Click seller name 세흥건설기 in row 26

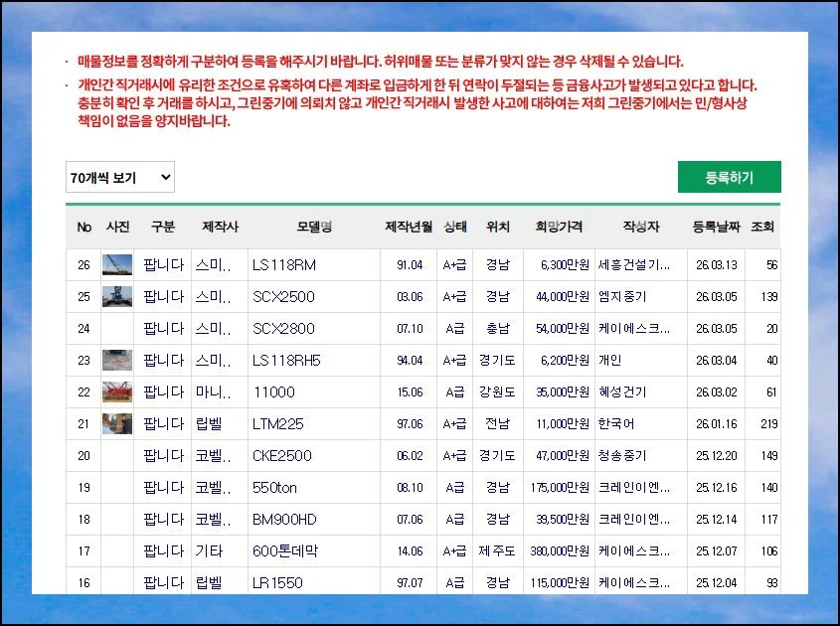click(x=648, y=264)
